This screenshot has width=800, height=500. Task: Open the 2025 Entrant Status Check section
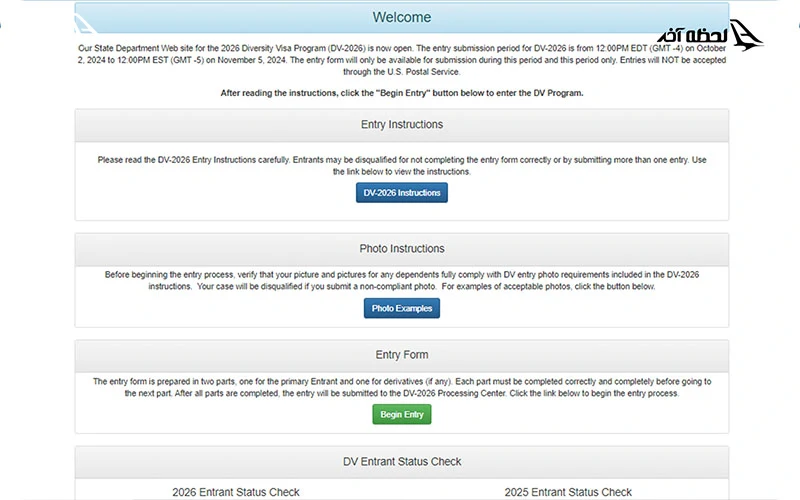(567, 492)
